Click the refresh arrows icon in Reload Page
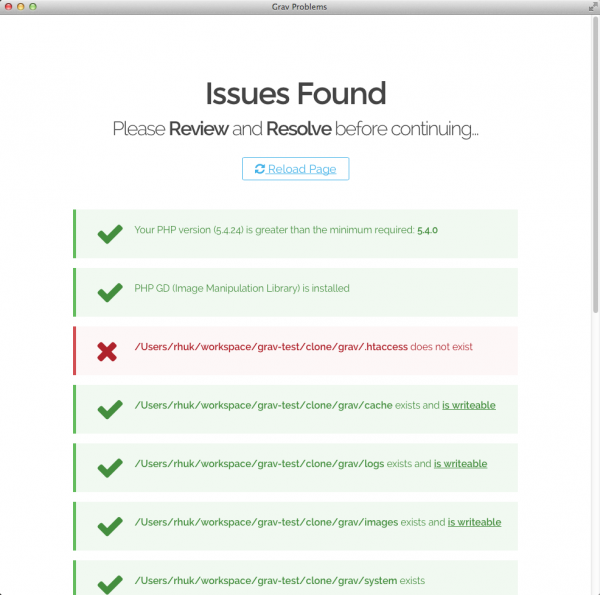 pos(260,169)
